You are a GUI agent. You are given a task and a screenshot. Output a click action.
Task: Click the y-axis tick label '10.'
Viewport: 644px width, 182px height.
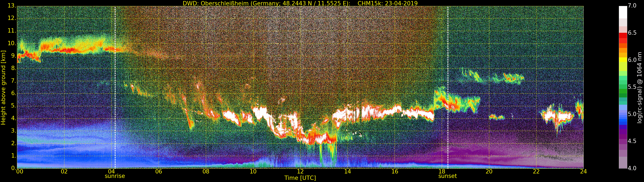pos(12,43)
